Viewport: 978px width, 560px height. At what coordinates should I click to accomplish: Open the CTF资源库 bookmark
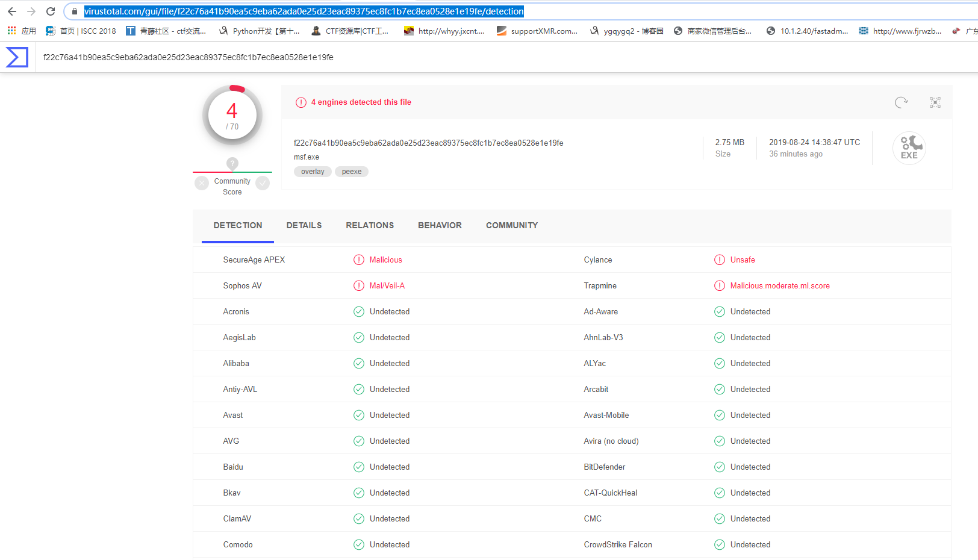coord(350,31)
